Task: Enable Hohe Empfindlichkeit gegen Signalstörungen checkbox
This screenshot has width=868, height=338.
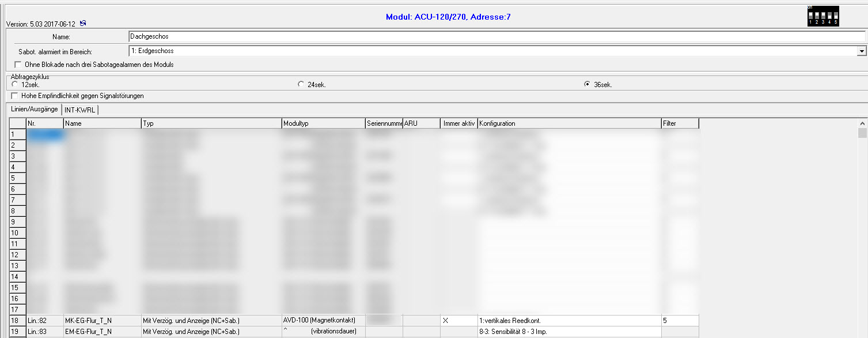Action: [x=15, y=96]
